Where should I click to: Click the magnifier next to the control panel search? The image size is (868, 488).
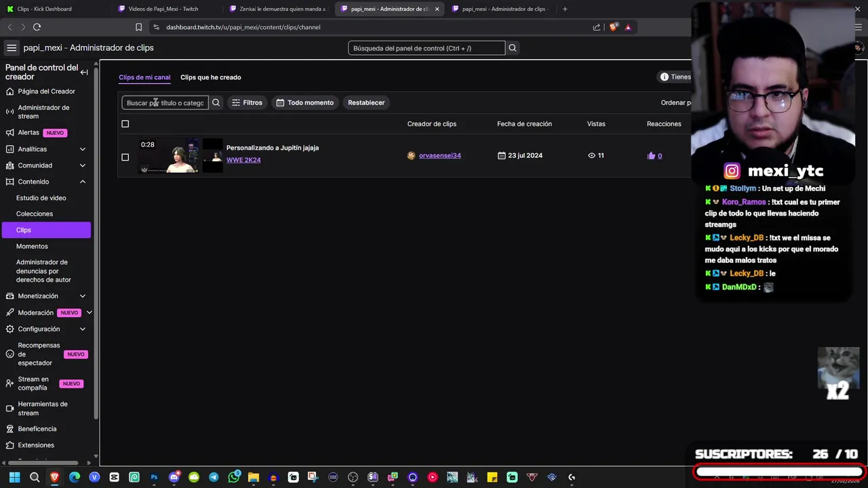click(x=513, y=48)
